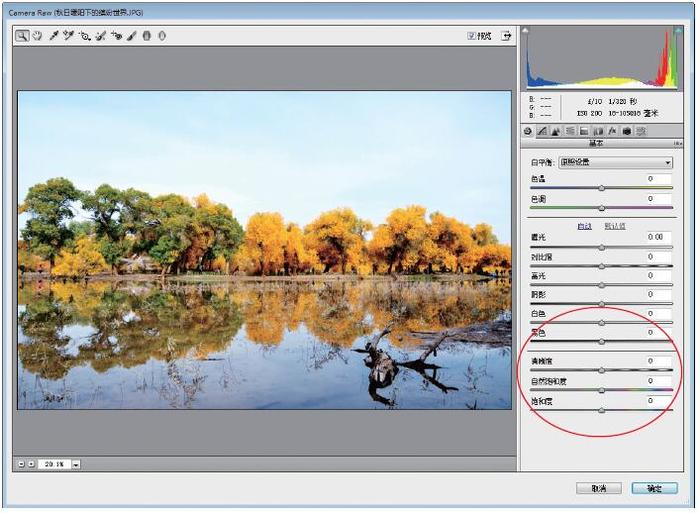Toggle highlight clipping warning in histogram

pos(679,30)
